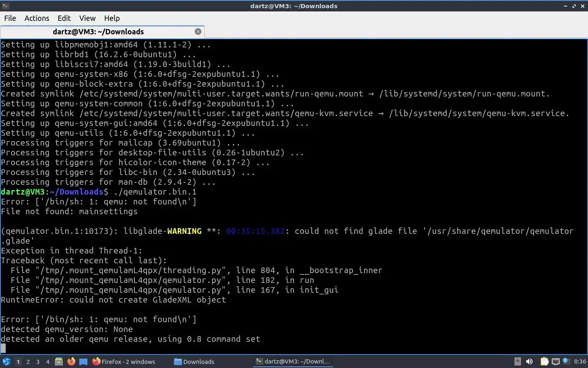The height and width of the screenshot is (368, 588).
Task: Open the removable media eject tray icon
Action: tap(518, 361)
